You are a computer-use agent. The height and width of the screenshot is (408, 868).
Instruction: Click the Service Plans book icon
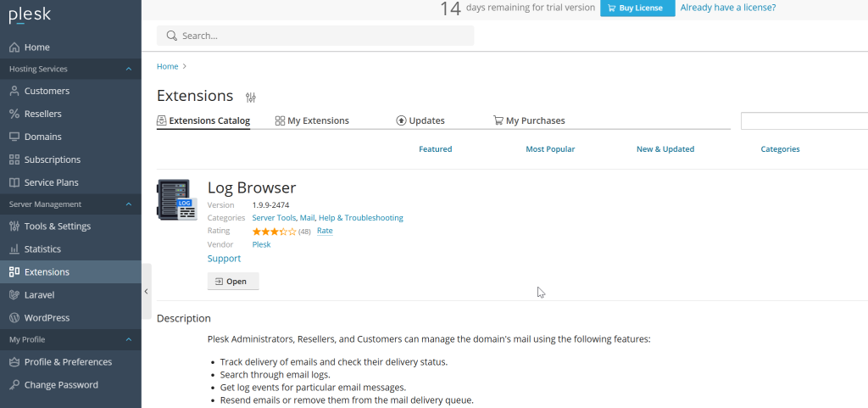click(14, 182)
